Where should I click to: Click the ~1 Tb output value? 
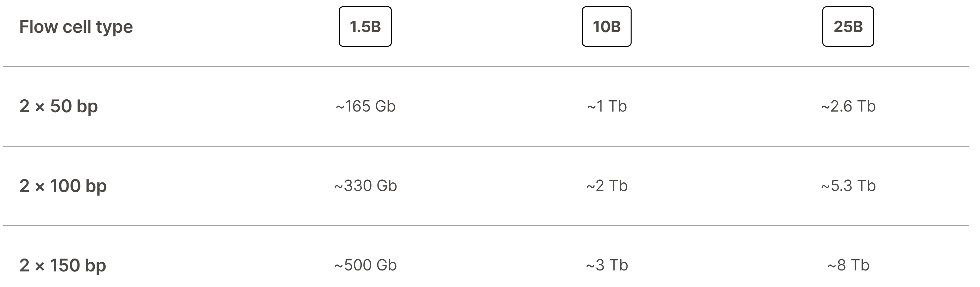click(x=607, y=107)
